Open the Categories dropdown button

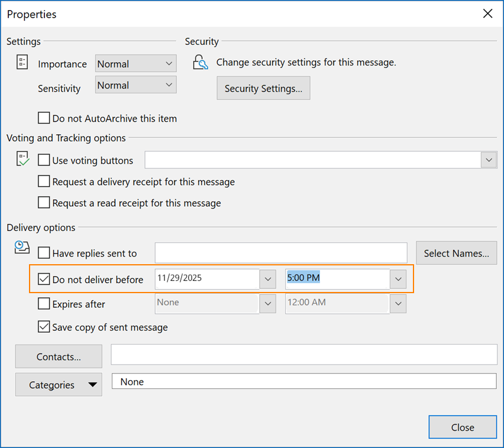59,384
